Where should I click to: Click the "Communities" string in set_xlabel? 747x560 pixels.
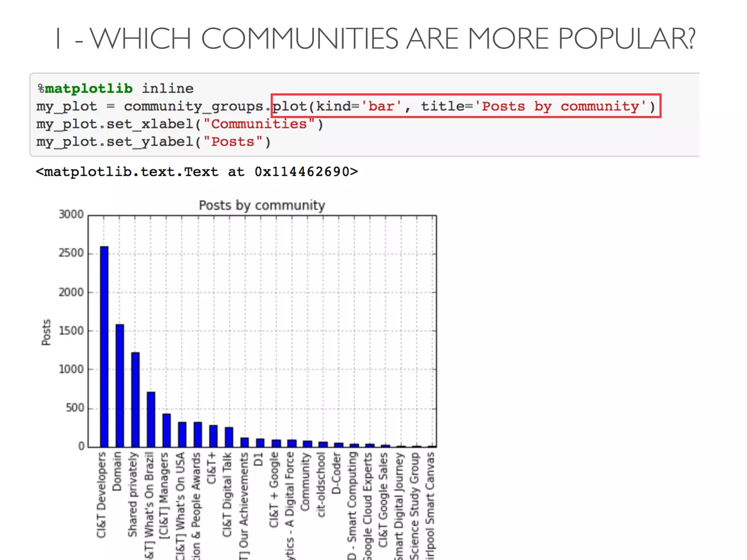point(259,124)
